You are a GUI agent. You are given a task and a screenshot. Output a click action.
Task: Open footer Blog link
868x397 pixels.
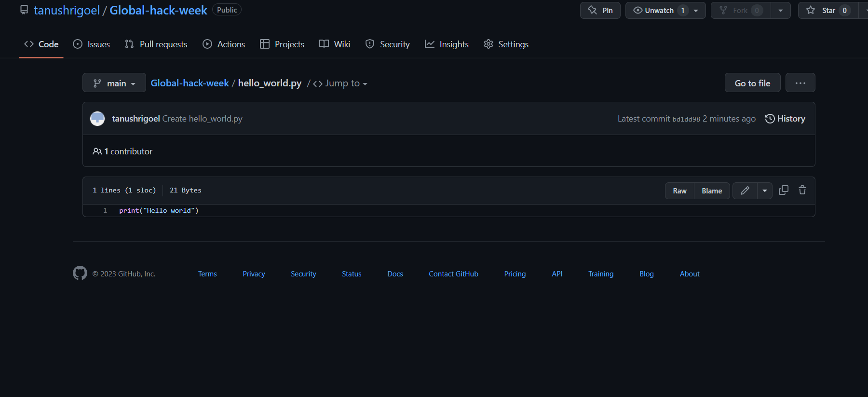point(647,274)
